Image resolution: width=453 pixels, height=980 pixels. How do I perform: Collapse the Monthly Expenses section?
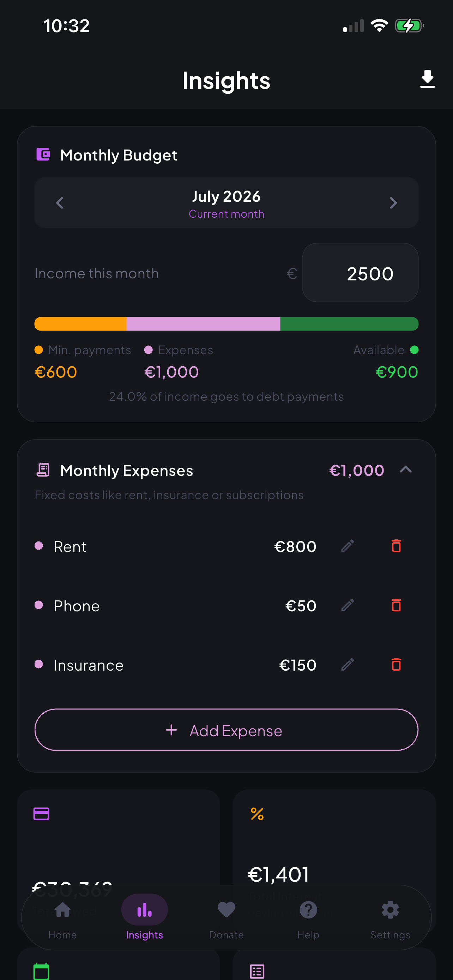pyautogui.click(x=405, y=470)
